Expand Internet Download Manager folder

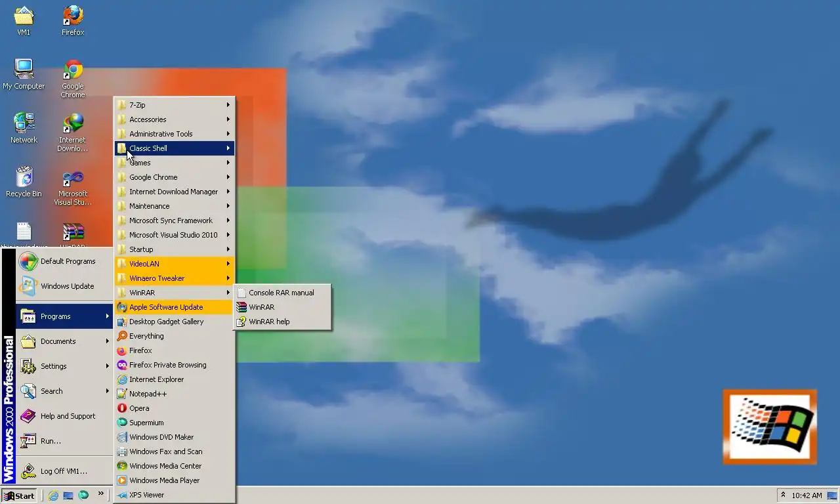174,192
